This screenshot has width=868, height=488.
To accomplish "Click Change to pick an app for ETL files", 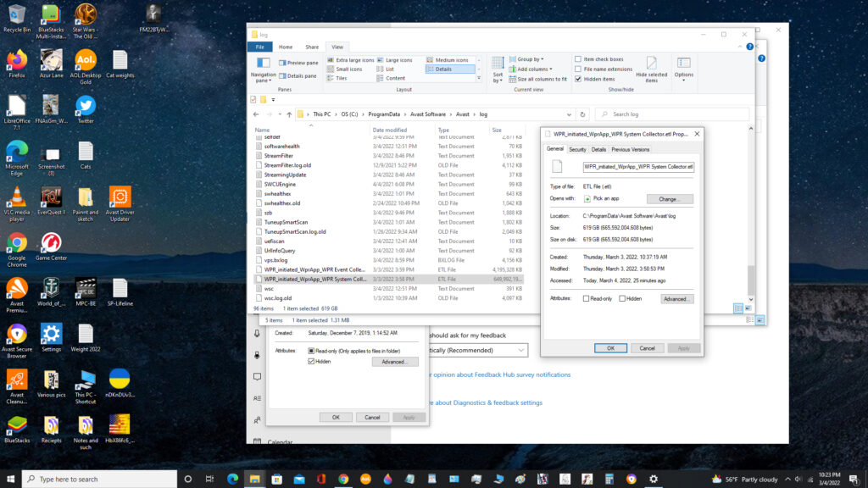I will pos(669,198).
